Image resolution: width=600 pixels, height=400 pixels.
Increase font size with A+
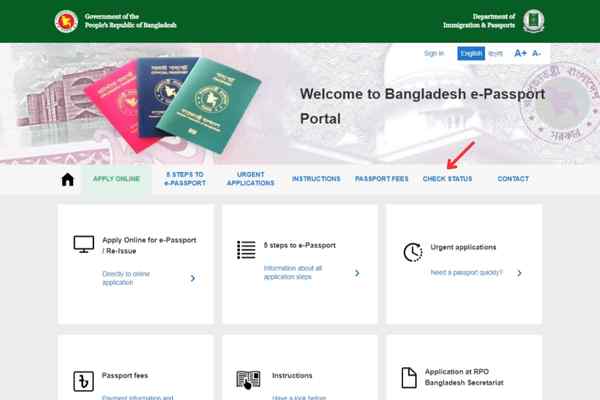520,53
